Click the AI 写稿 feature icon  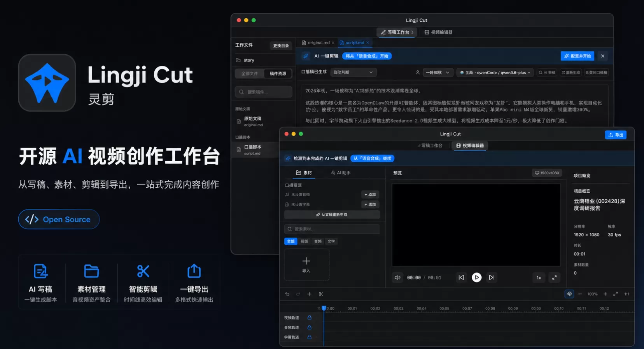coord(40,271)
